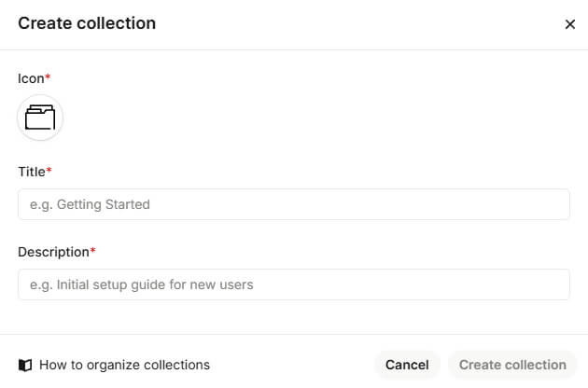Select the circular collection icon chooser
The image size is (588, 388).
pos(40,118)
